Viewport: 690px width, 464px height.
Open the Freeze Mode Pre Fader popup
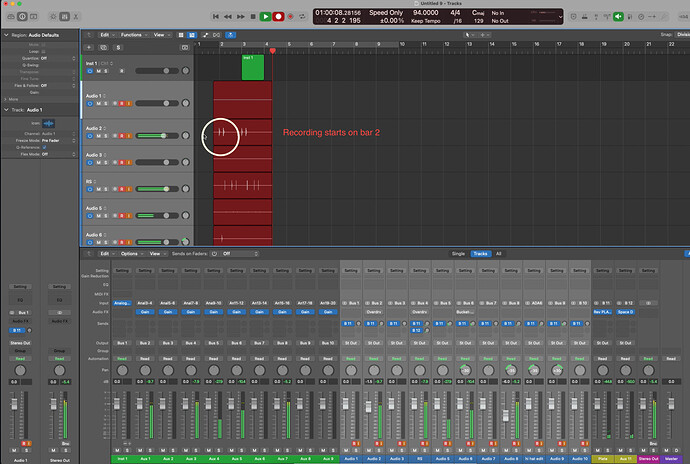coord(58,140)
